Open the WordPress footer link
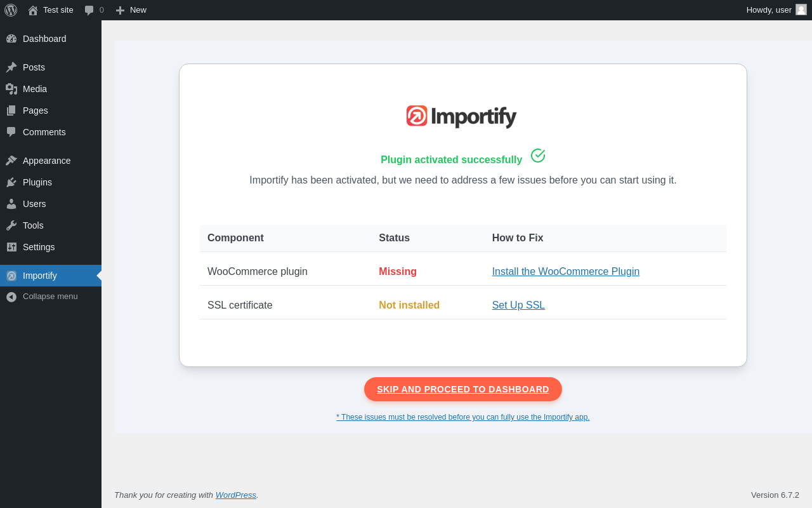The height and width of the screenshot is (508, 812). pyautogui.click(x=236, y=495)
